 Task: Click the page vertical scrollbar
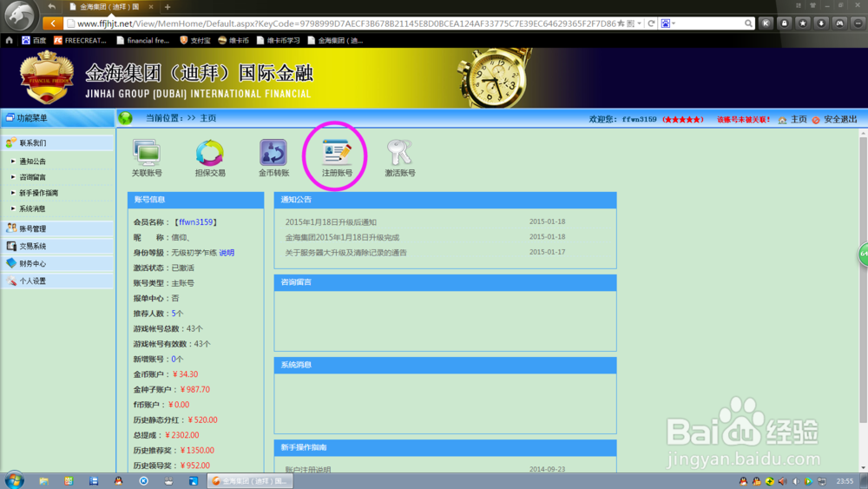(x=863, y=280)
